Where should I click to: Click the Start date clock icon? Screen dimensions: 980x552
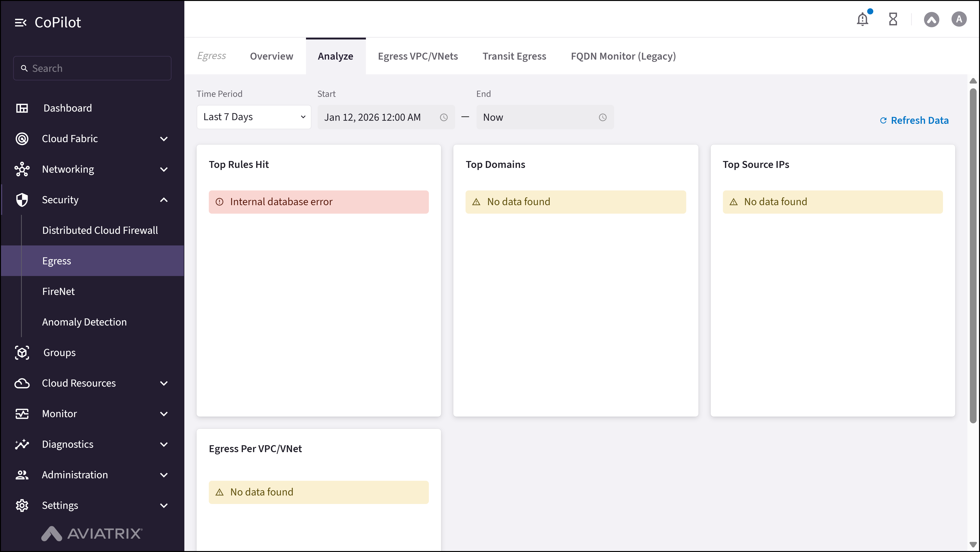(444, 117)
